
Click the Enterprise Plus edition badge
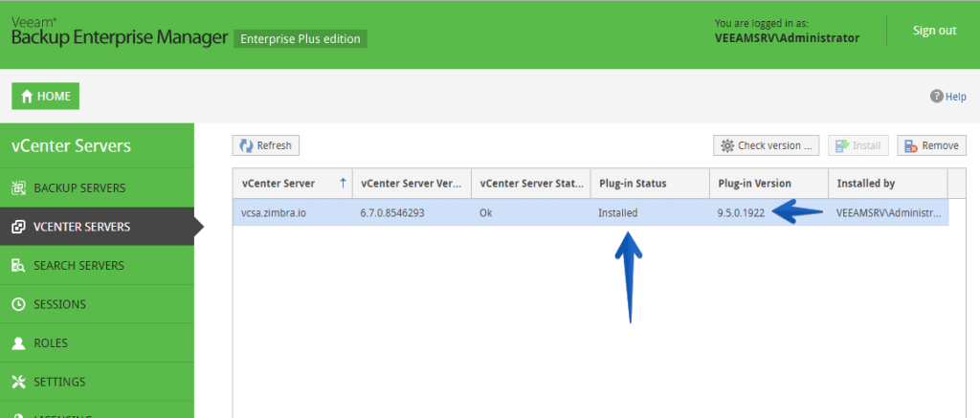coord(301,38)
